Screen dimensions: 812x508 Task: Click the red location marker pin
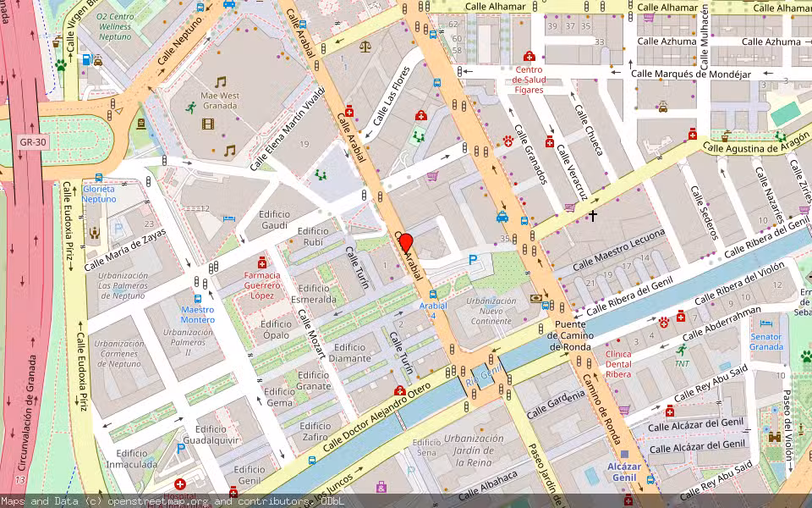coord(407,244)
